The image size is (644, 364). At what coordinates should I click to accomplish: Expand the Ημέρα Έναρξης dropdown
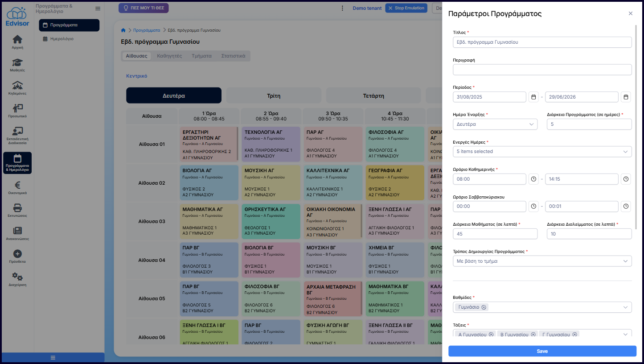pos(495,124)
